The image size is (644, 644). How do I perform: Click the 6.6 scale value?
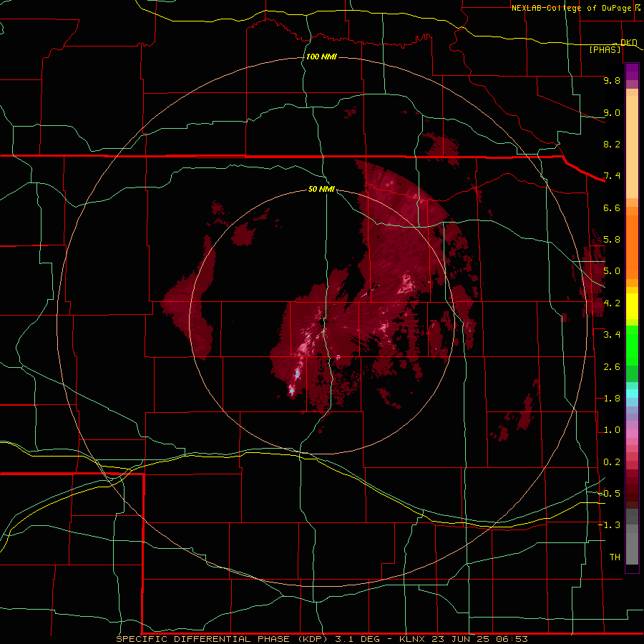tap(612, 208)
